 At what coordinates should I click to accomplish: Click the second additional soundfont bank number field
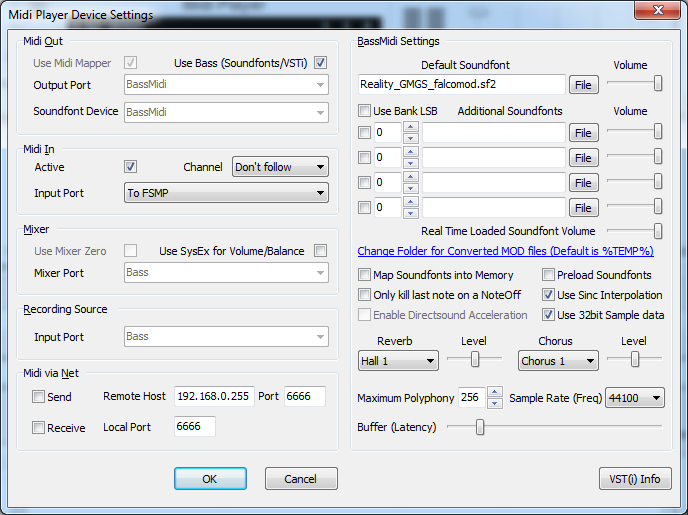(x=388, y=157)
